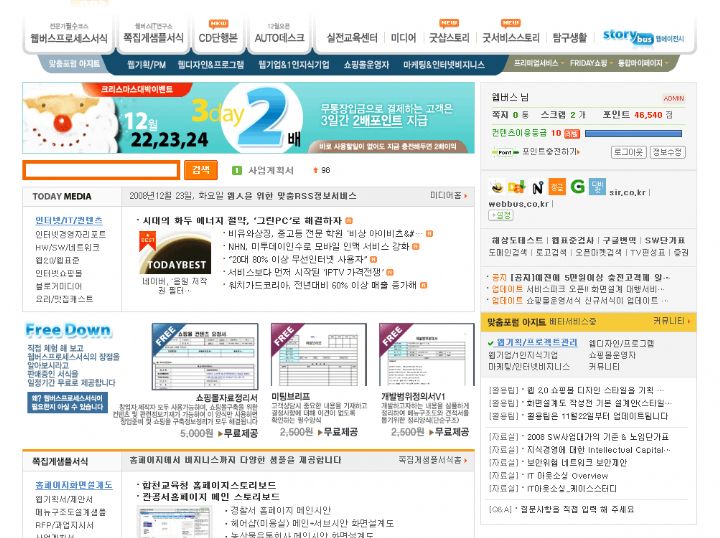The image size is (720, 538).
Task: Click the 포인트충전하기 link
Action: point(551,151)
